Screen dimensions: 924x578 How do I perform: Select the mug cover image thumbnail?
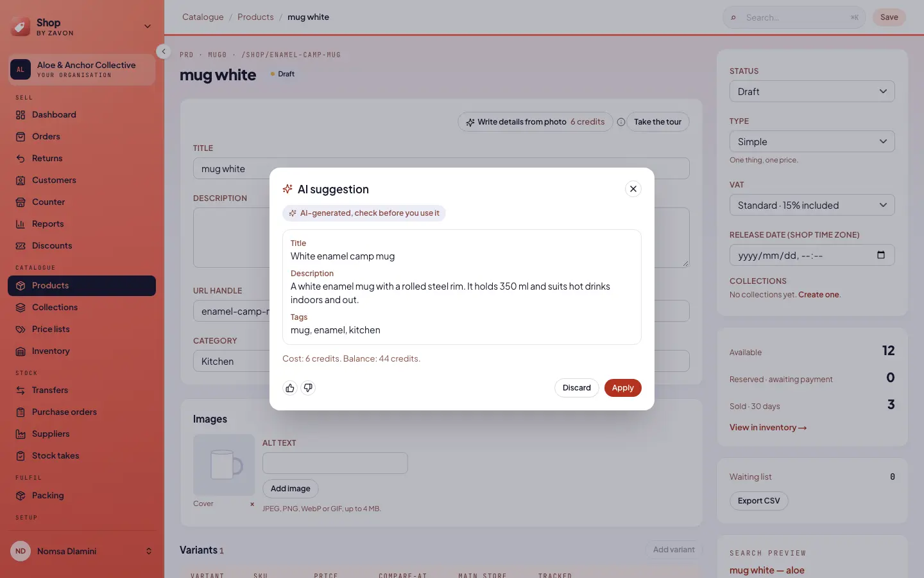click(224, 465)
